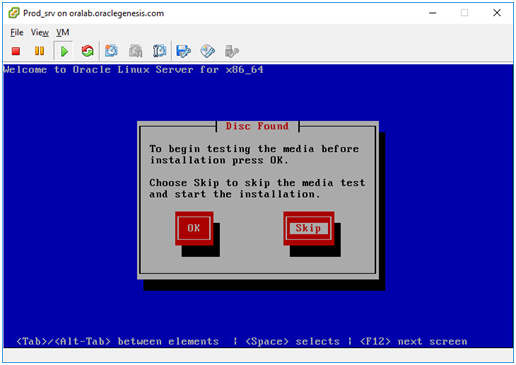Image resolution: width=516 pixels, height=365 pixels.
Task: Power on the VM with green play icon
Action: click(x=64, y=51)
